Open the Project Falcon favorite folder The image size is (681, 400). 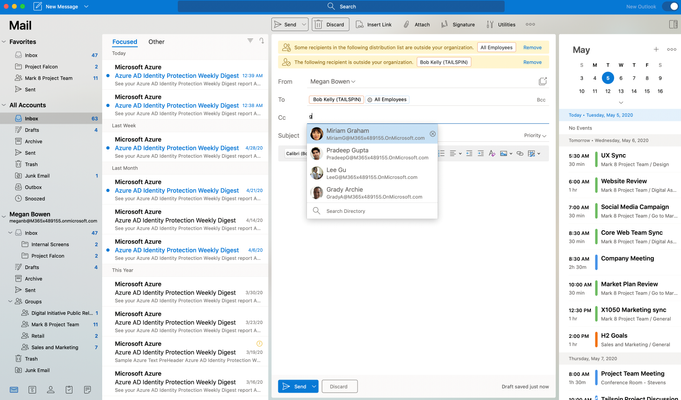(50, 66)
